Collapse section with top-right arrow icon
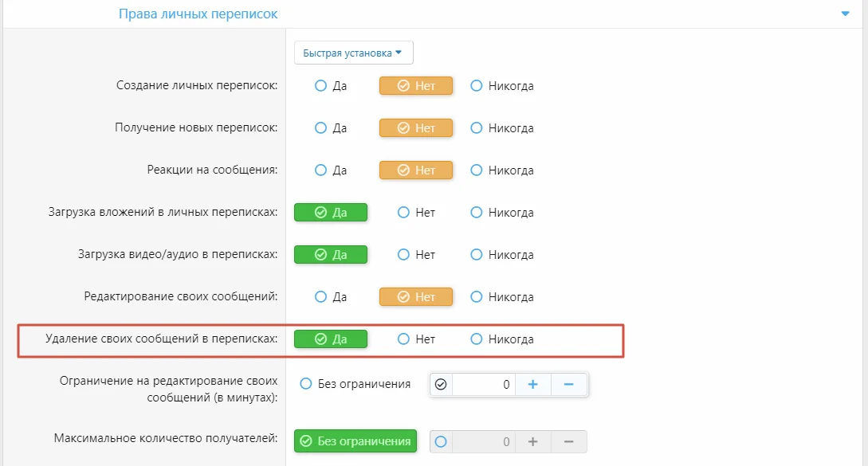The image size is (868, 466). coord(846,14)
